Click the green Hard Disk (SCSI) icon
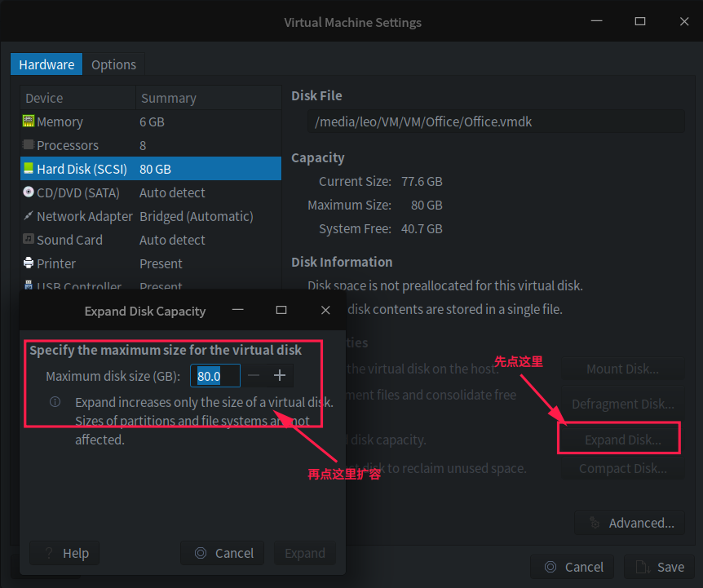The width and height of the screenshot is (703, 588). pos(29,169)
